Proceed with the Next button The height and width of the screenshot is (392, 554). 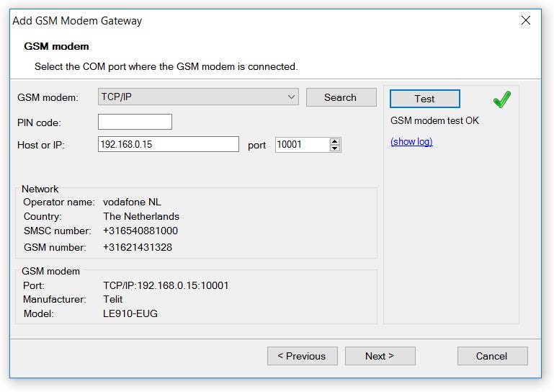pyautogui.click(x=380, y=356)
